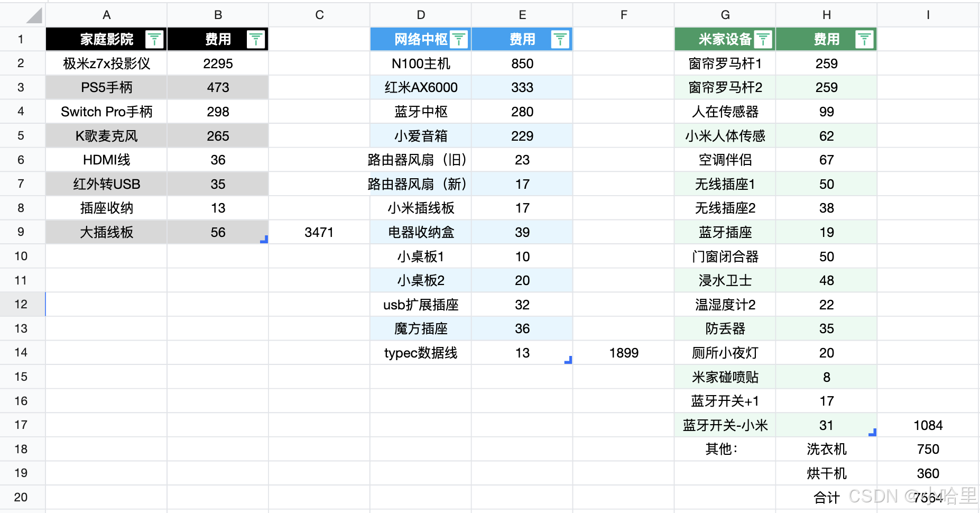Viewport: 980px width, 513px height.
Task: Select column I header
Action: click(x=928, y=15)
